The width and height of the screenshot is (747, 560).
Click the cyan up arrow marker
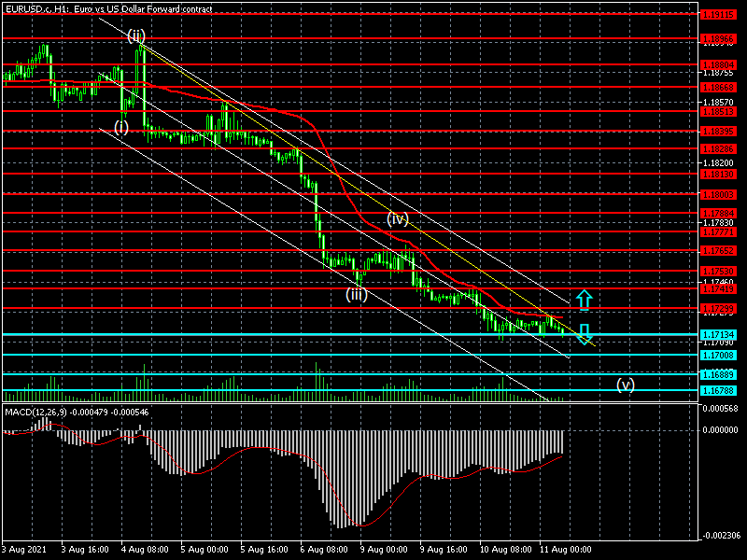584,300
